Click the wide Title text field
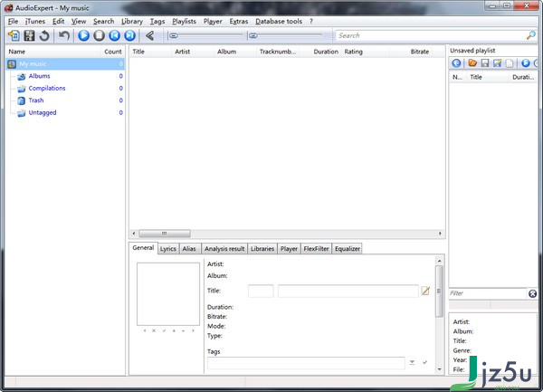Viewport: 543px width, 392px height. [x=348, y=291]
